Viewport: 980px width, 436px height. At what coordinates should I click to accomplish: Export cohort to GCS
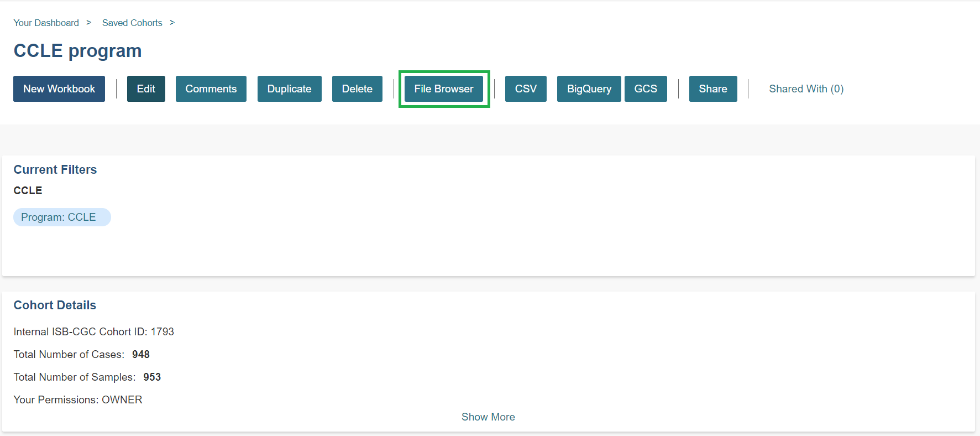(x=646, y=89)
